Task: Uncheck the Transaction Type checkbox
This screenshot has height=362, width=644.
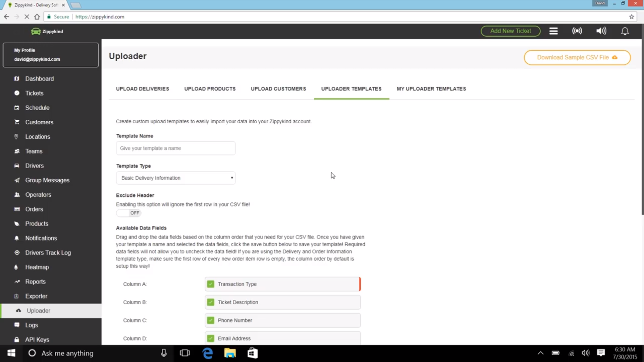Action: pos(211,284)
